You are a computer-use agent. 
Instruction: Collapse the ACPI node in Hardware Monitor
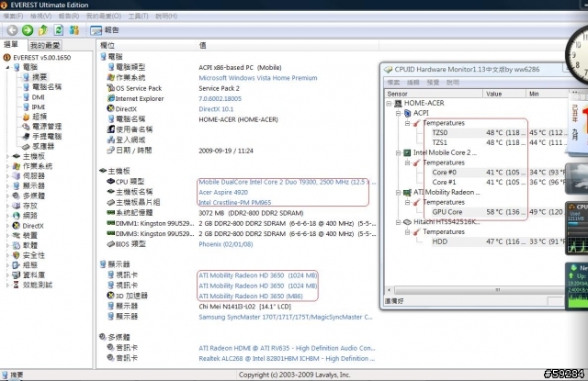pyautogui.click(x=398, y=113)
